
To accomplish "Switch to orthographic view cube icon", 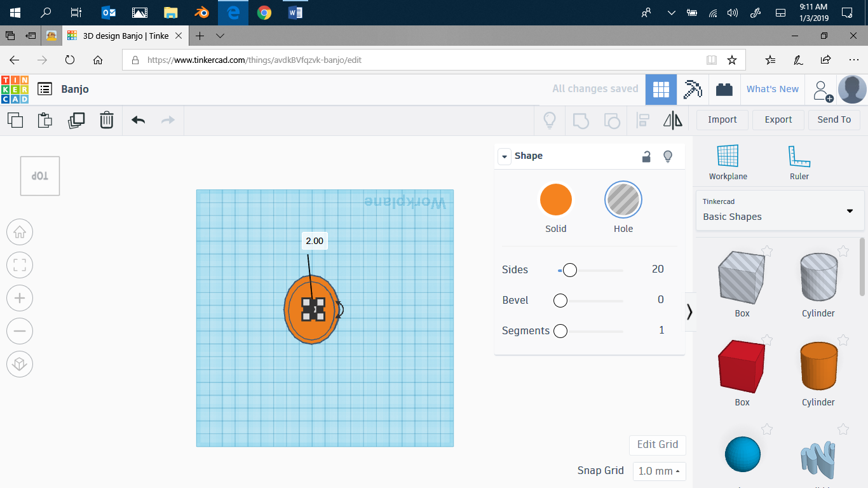I will 20,364.
